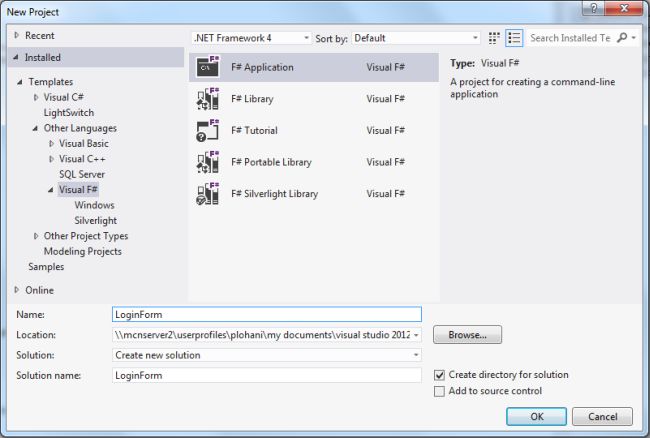Click the Cancel button
The width and height of the screenshot is (650, 438).
602,416
